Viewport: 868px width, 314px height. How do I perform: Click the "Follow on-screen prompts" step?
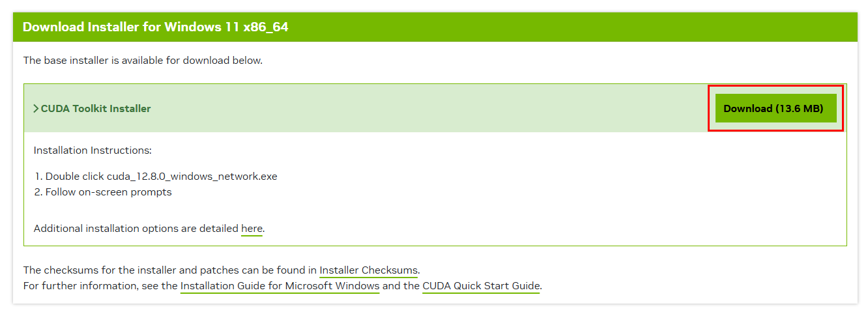tap(108, 192)
